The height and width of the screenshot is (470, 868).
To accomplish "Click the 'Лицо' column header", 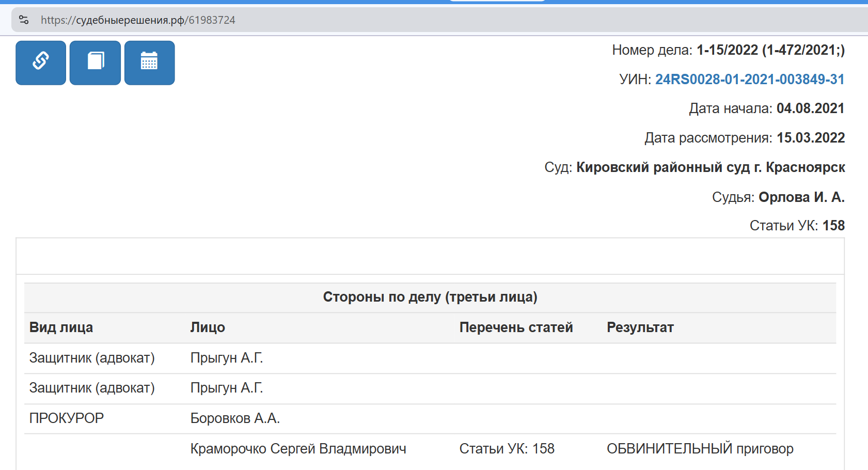I will click(208, 327).
